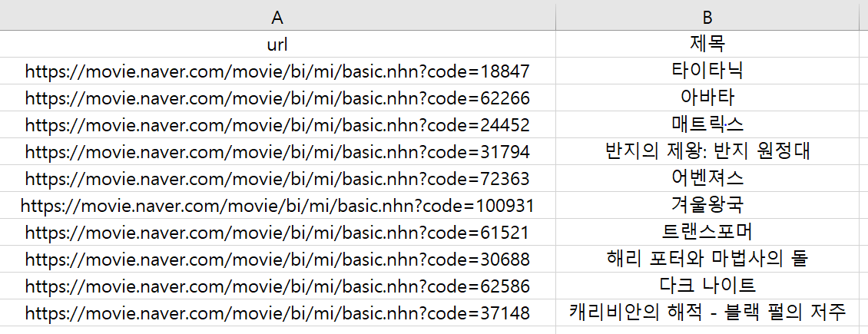868x334 pixels.
Task: Click the cell '캐리비안의 해적 - 블랙 펄의 저주'
Action: pos(707,313)
